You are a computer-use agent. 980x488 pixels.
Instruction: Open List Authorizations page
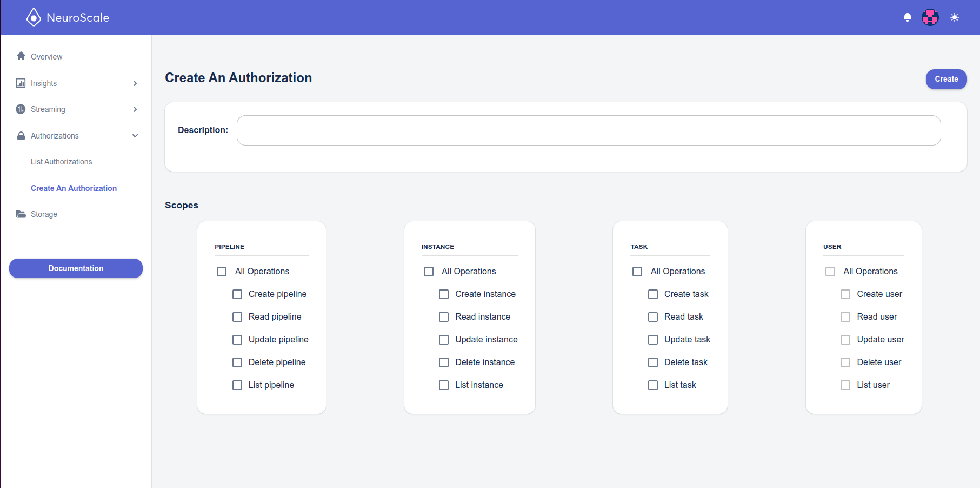point(61,162)
